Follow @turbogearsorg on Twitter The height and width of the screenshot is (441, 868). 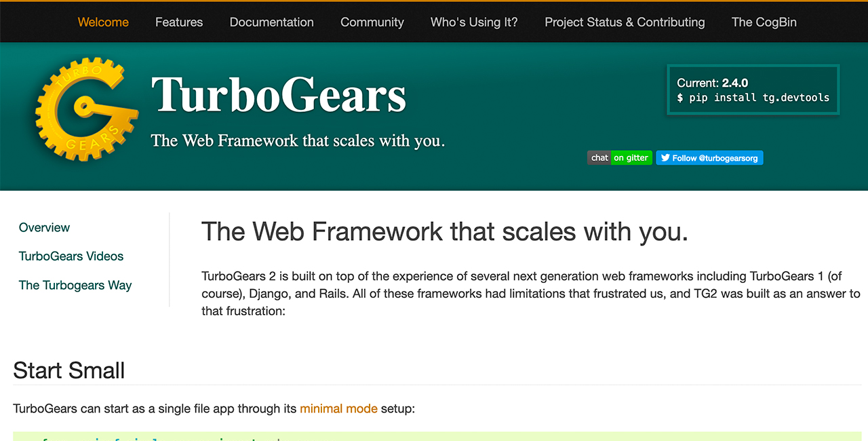709,158
